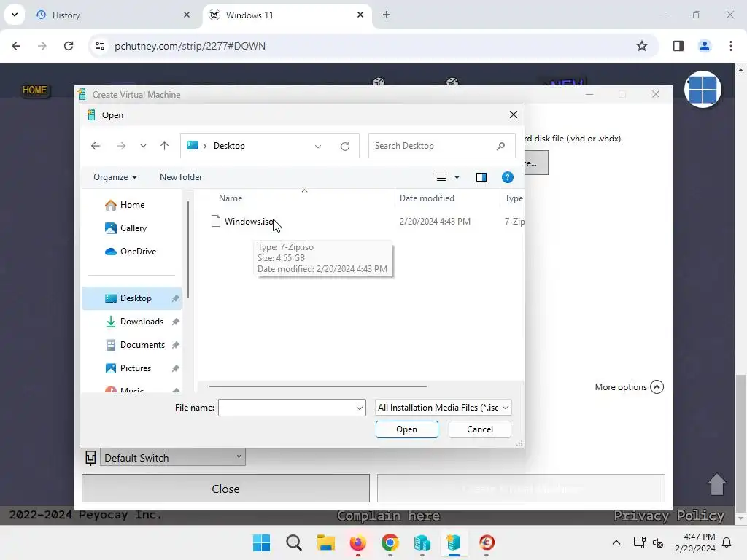Open recent locations chevron in Open dialog
Image resolution: width=747 pixels, height=560 pixels.
143,146
